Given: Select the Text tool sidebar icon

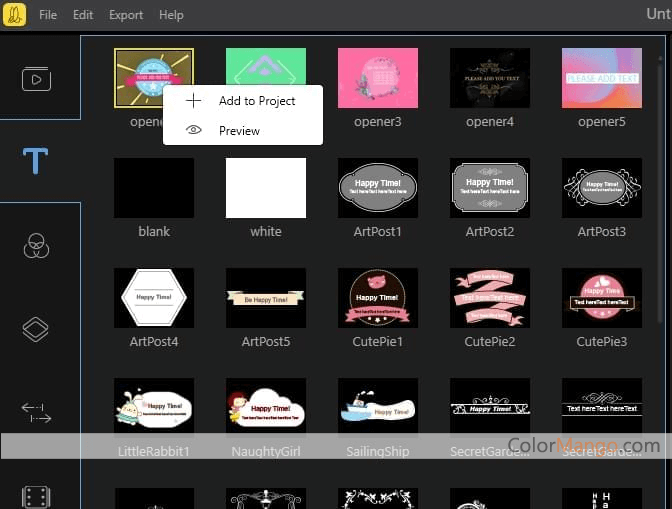Looking at the screenshot, I should pos(36,161).
